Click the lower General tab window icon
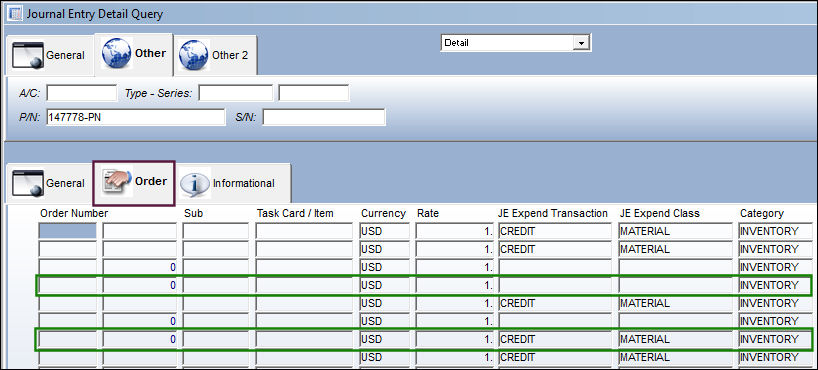The height and width of the screenshot is (370, 818). [28, 183]
